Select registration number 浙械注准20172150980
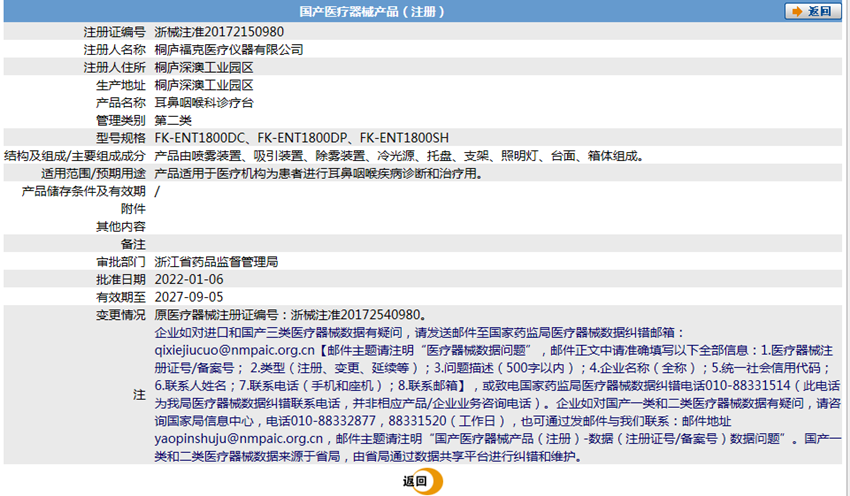This screenshot has height=496, width=850. 219,32
